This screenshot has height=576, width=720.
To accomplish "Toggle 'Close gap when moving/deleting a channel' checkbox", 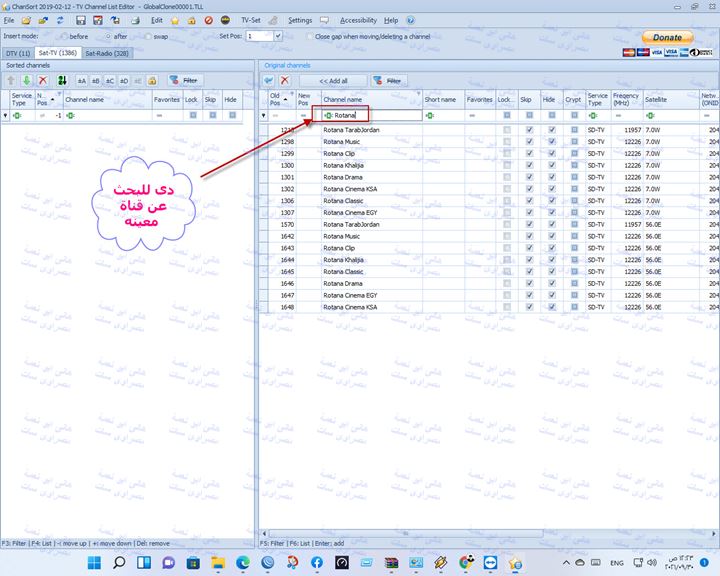I will coord(310,36).
